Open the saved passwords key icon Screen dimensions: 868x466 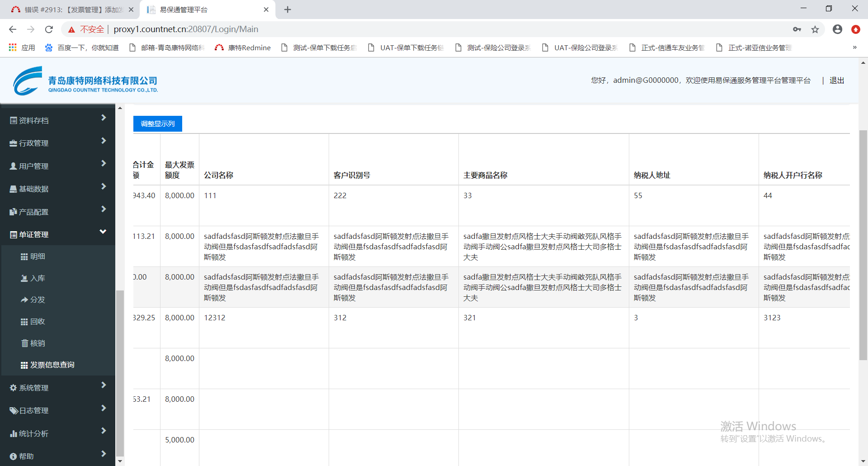(x=797, y=29)
